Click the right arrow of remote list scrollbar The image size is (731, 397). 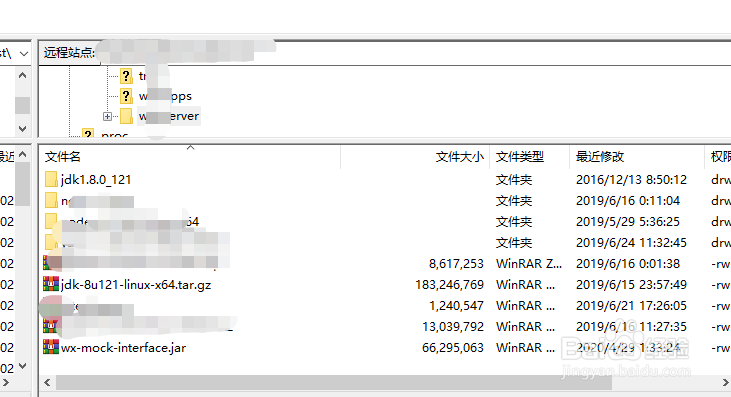pyautogui.click(x=726, y=383)
